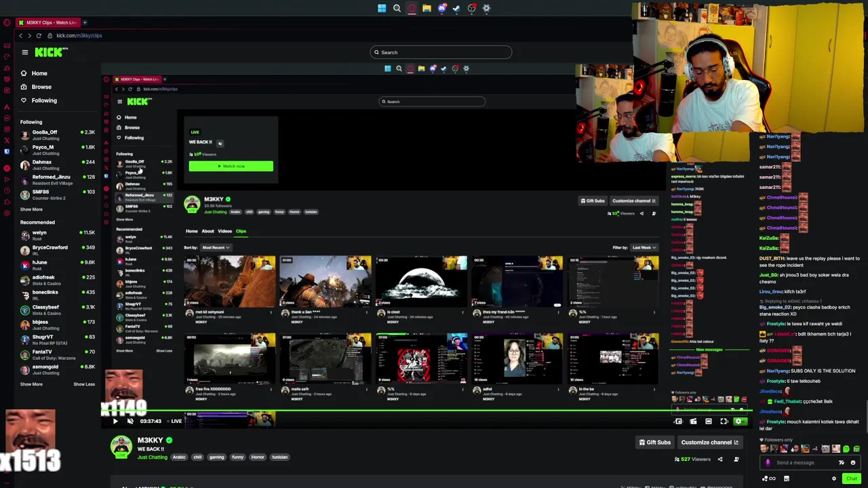Open the gear icon on the taskbar
The image size is (868, 488).
point(486,8)
